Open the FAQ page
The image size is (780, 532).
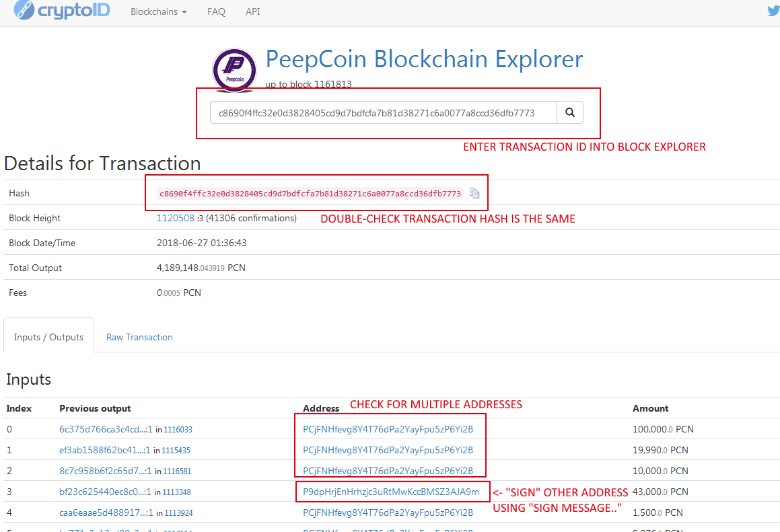pos(217,11)
